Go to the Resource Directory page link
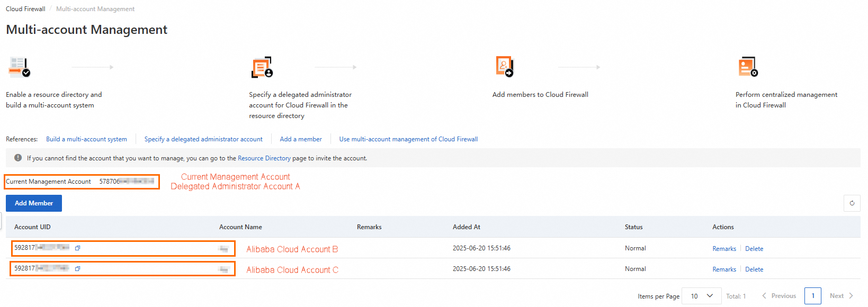The height and width of the screenshot is (307, 868). [264, 158]
